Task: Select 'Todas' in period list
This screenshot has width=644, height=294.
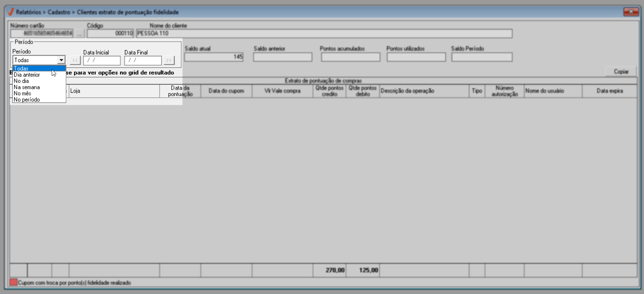Action: (x=39, y=69)
